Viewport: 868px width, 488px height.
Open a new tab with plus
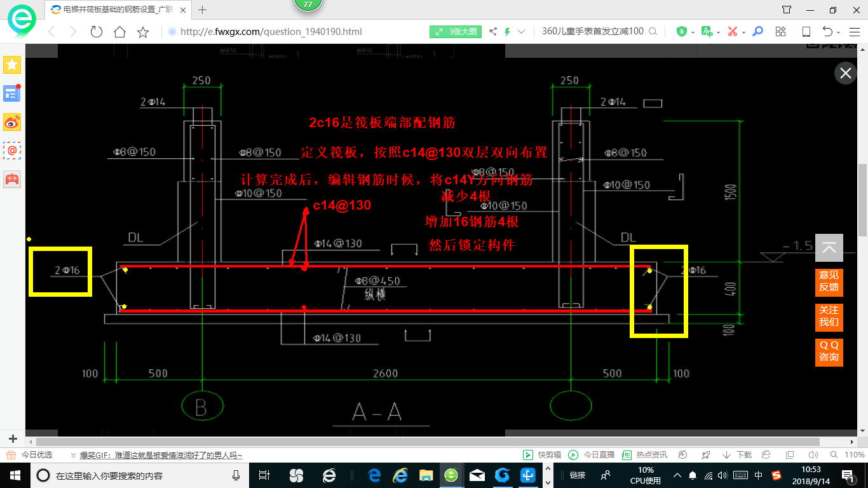[203, 10]
